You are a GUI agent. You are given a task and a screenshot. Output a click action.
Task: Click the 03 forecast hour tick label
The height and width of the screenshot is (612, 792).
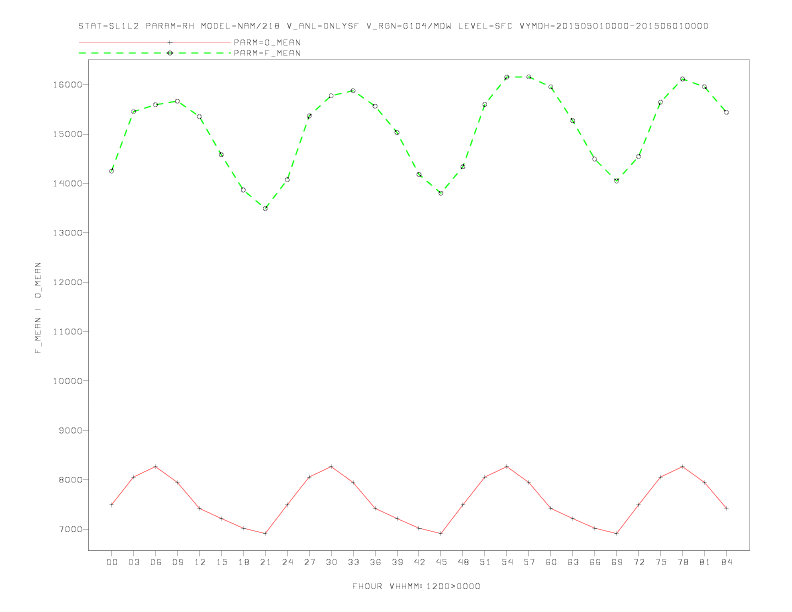133,562
